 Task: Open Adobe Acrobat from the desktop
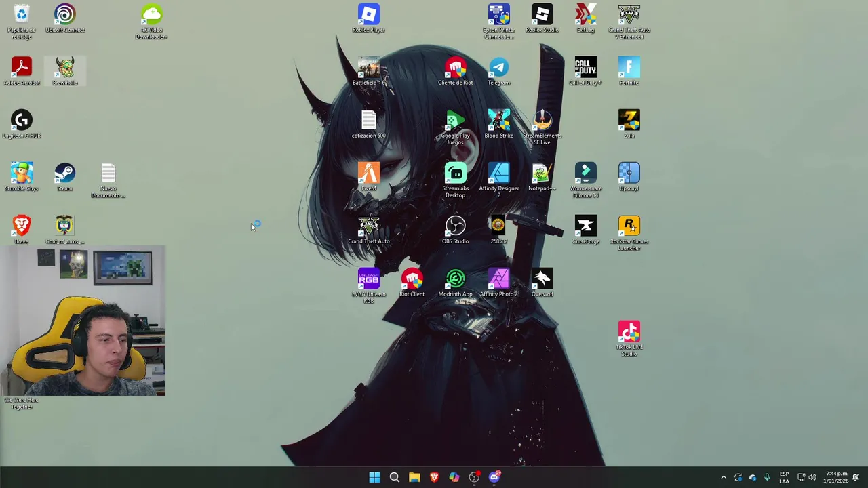click(22, 72)
